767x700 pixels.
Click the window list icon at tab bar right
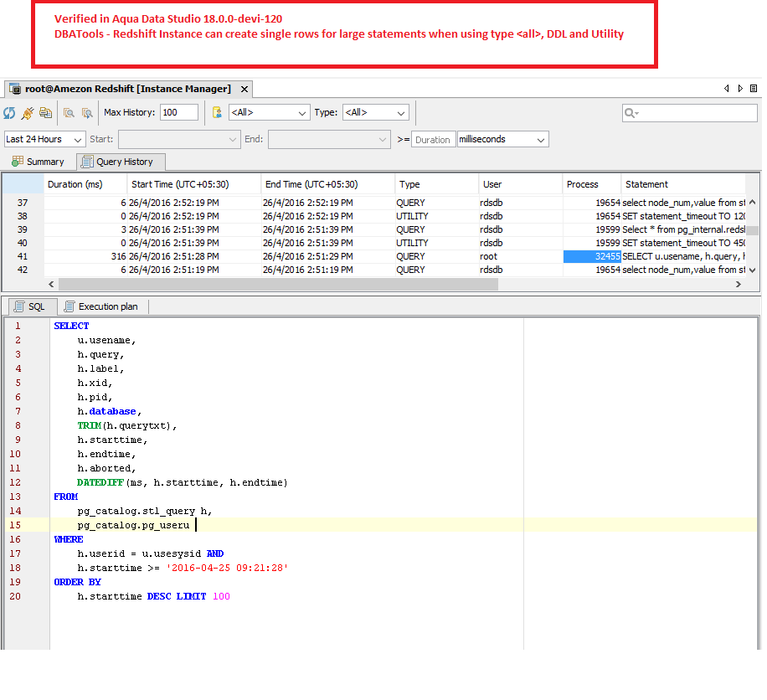click(x=753, y=88)
